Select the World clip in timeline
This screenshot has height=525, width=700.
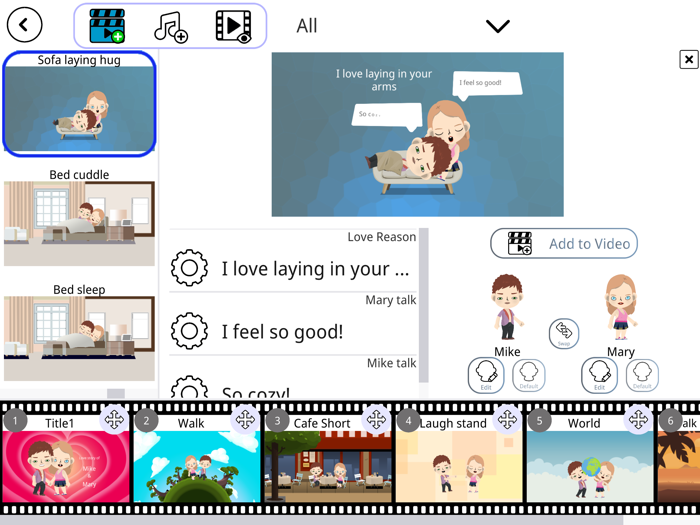[x=590, y=459]
